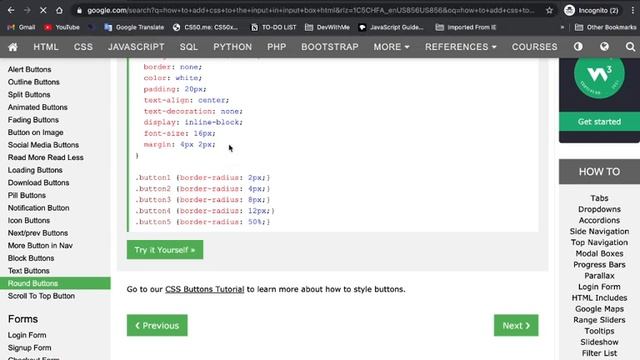This screenshot has height=360, width=640.
Task: Open the COURSES link
Action: point(535,47)
